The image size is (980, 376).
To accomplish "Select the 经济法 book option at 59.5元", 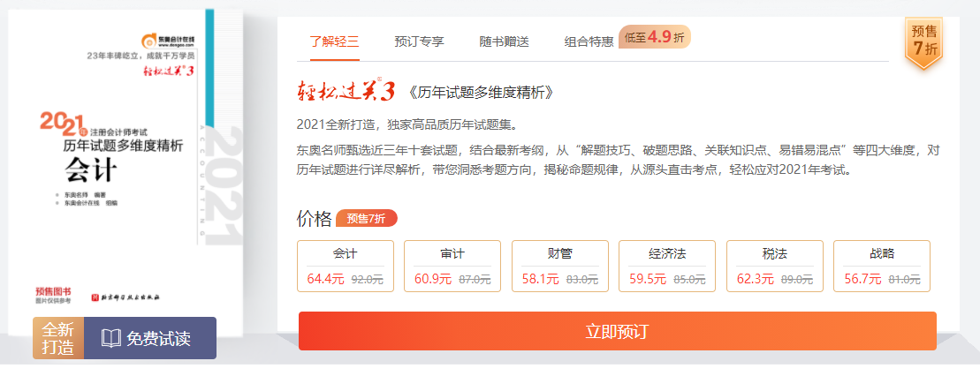I will 667,266.
